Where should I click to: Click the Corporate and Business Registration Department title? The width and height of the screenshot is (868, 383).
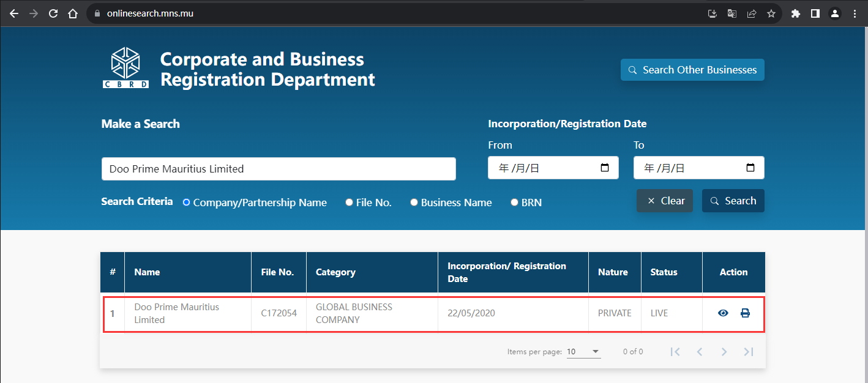(268, 69)
